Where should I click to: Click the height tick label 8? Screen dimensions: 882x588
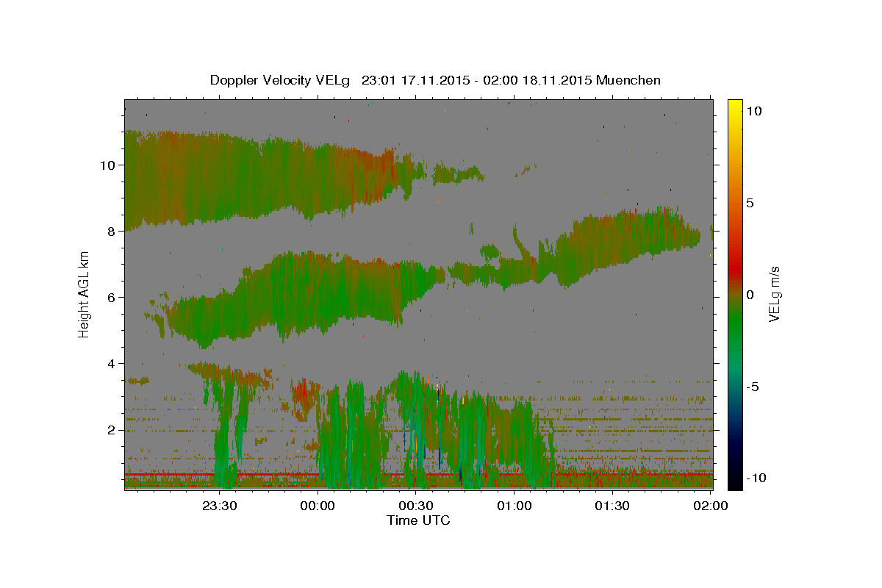110,231
